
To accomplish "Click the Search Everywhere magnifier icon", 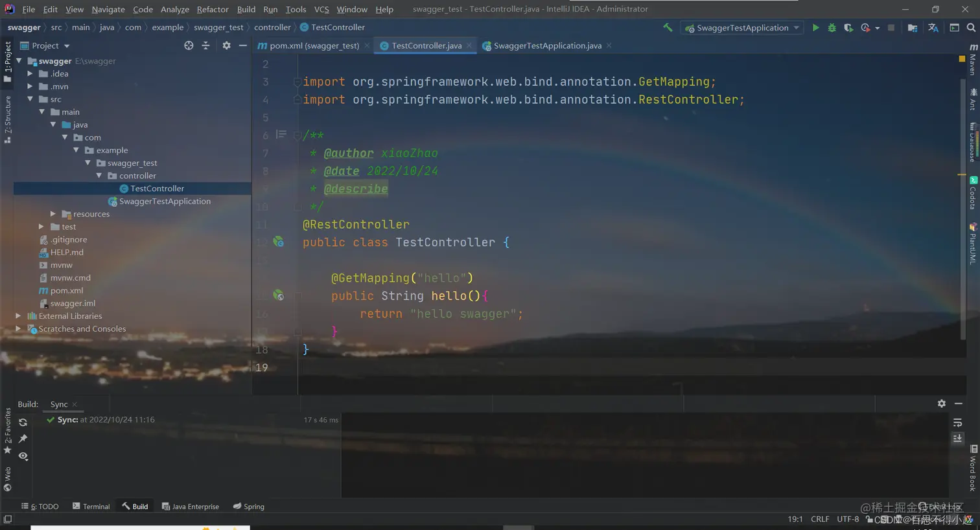I will point(971,28).
